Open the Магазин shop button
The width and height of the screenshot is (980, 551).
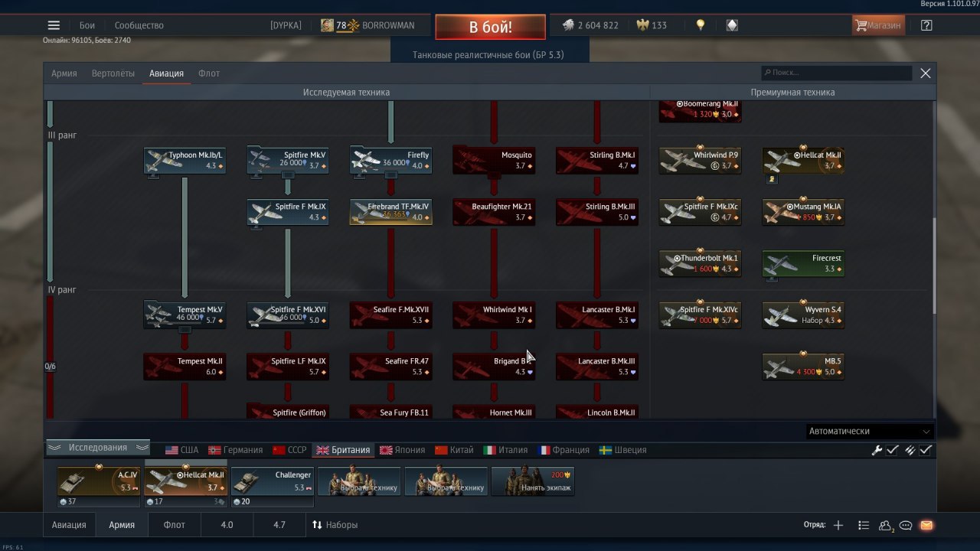pyautogui.click(x=877, y=25)
